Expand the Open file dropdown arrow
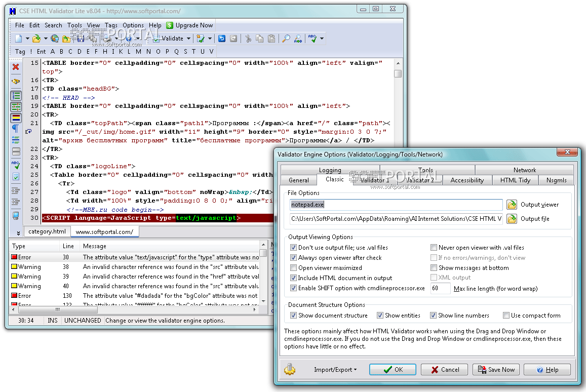The height and width of the screenshot is (392, 586). pos(46,38)
